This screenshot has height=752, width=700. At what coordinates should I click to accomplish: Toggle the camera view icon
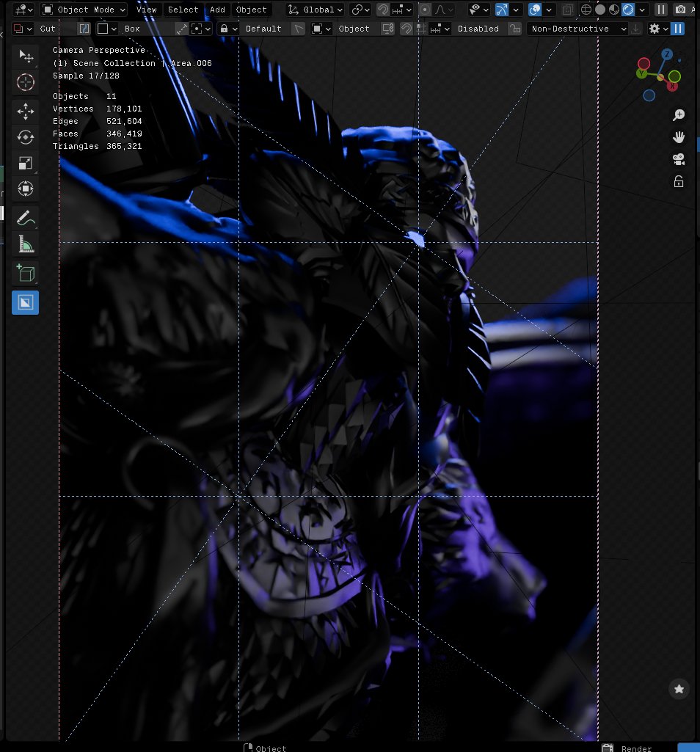point(679,160)
